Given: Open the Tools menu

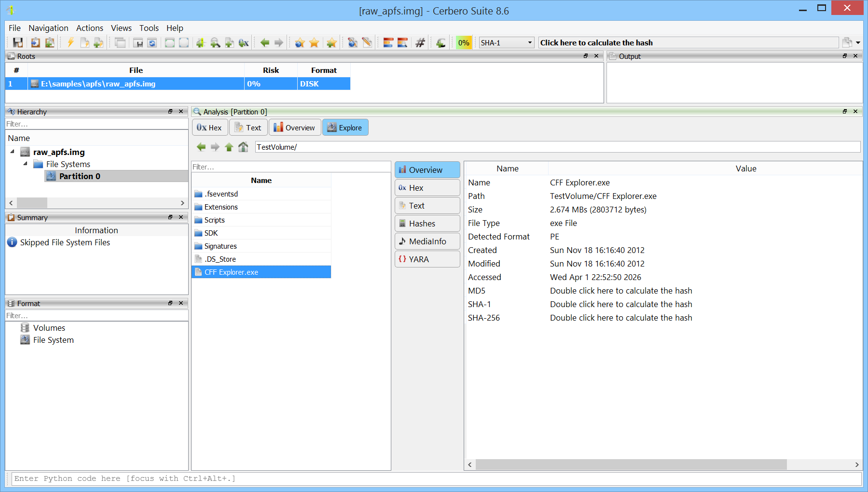Looking at the screenshot, I should pyautogui.click(x=149, y=28).
